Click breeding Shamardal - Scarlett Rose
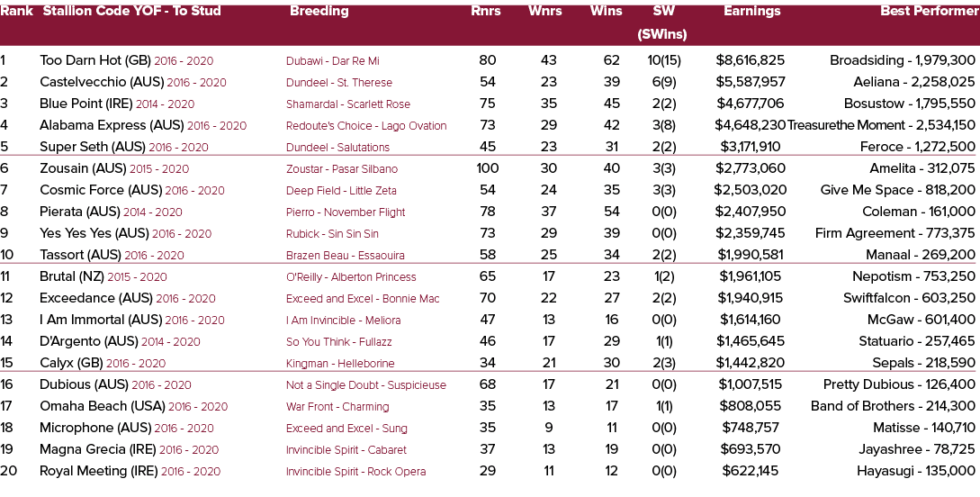 [x=348, y=104]
